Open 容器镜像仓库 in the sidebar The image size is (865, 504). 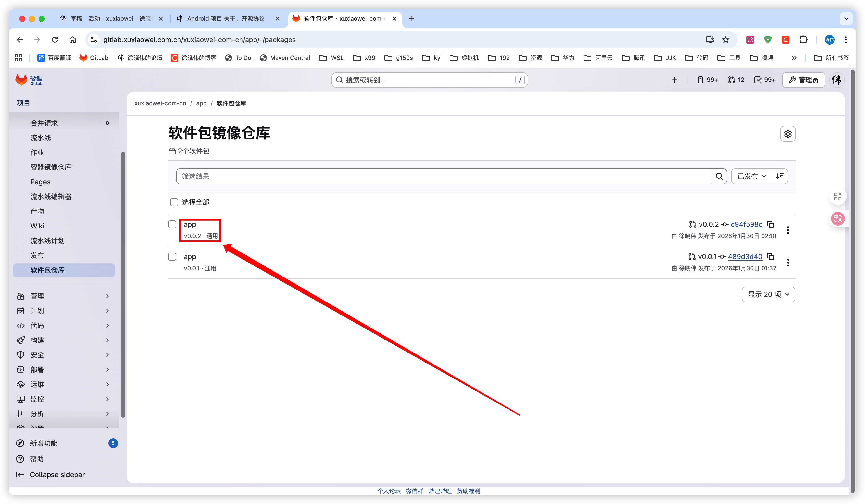(51, 167)
